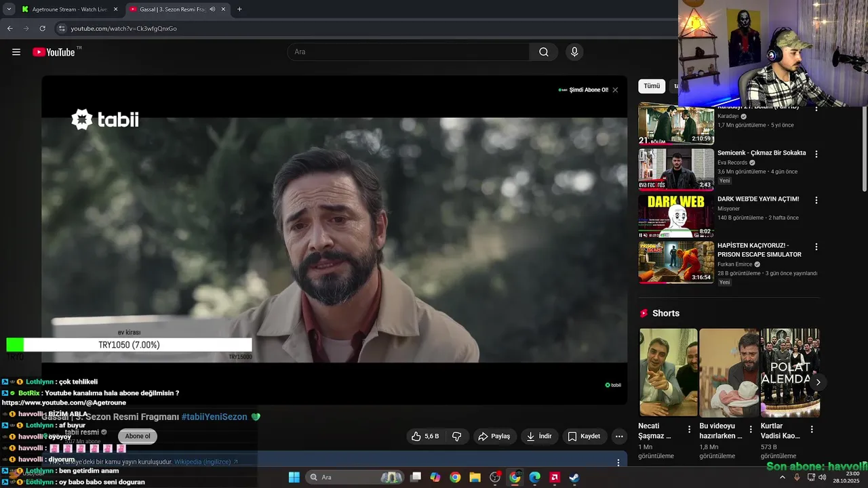This screenshot has height=488, width=868.
Task: Open the Wikipedia (İngilizce) link
Action: [206, 462]
